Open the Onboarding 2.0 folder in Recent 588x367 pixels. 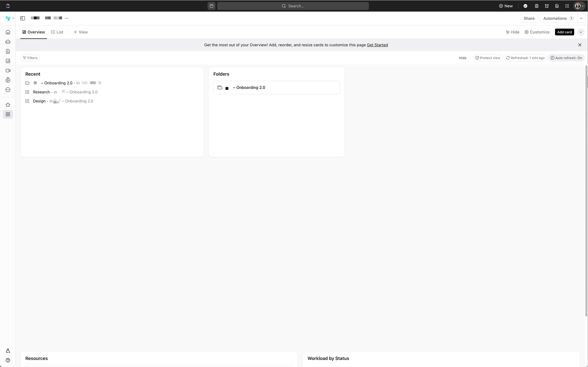63,83
